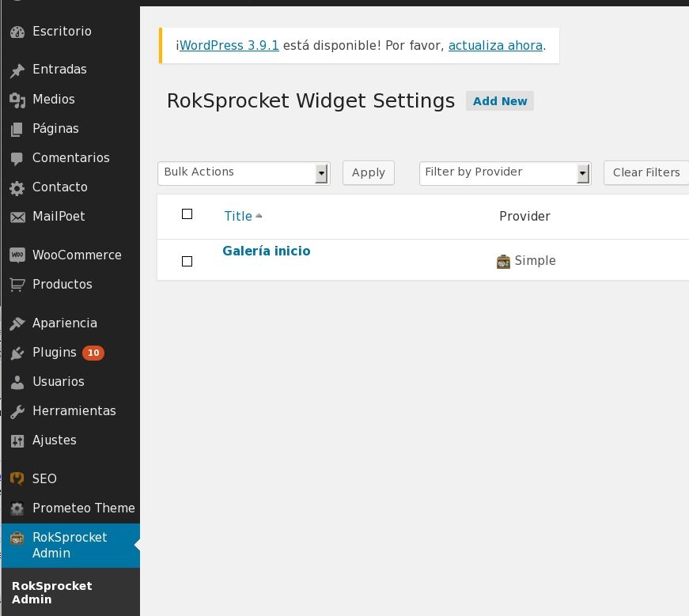This screenshot has height=616, width=689.
Task: Tick the checkbox for Galería inicio row
Action: point(187,262)
